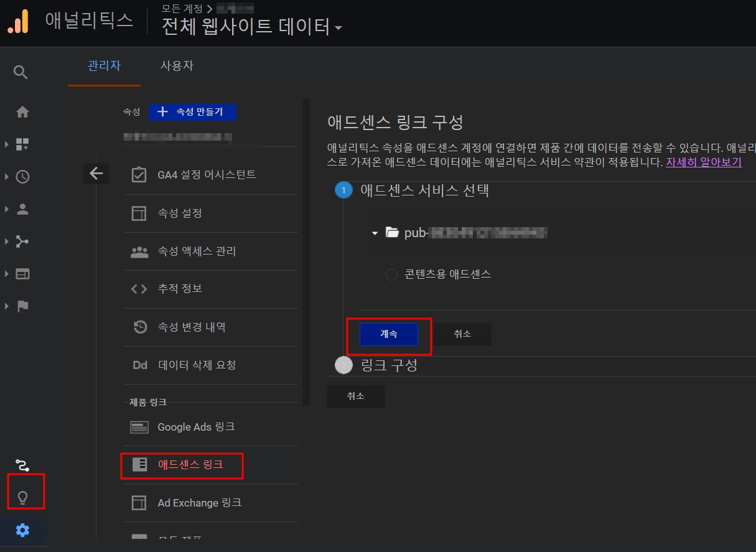Image resolution: width=756 pixels, height=552 pixels.
Task: Open search with the magnifier icon
Action: coord(21,72)
